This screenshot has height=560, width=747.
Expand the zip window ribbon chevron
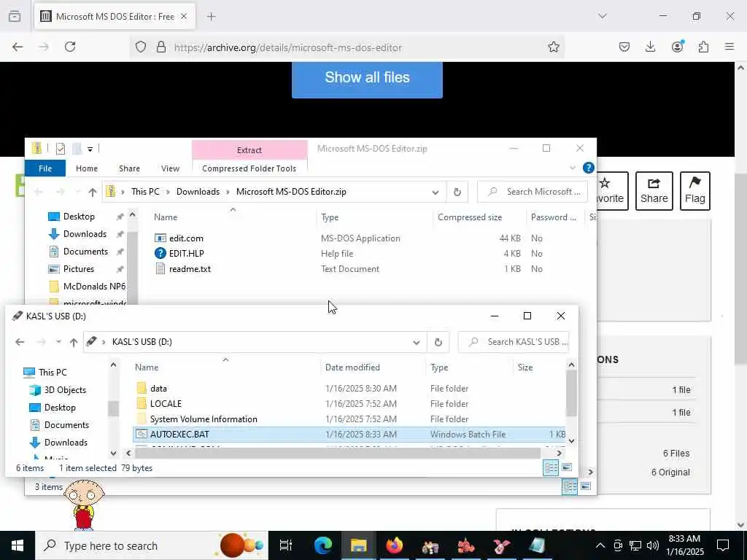click(x=572, y=168)
